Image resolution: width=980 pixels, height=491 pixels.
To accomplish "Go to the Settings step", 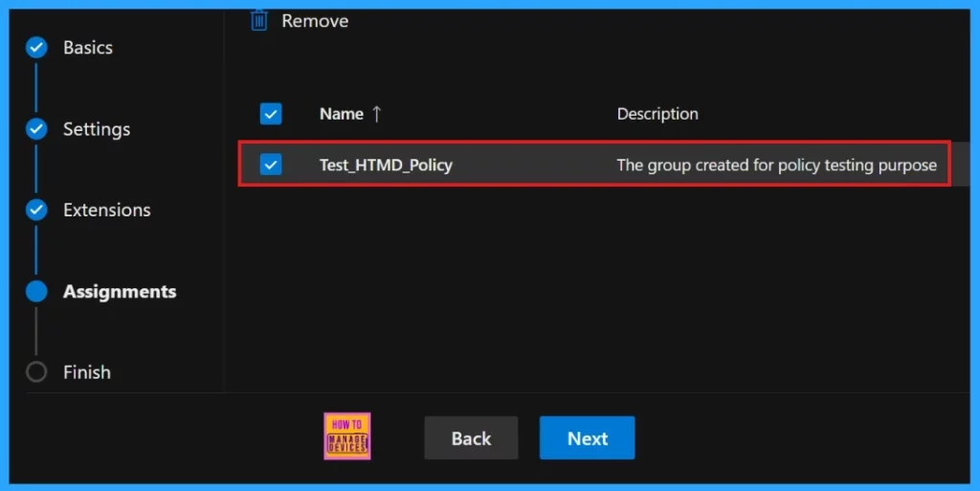I will 97,129.
